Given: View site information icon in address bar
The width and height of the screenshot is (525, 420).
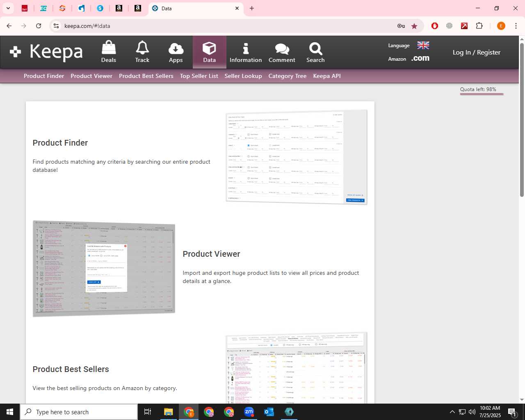Looking at the screenshot, I should (x=56, y=26).
